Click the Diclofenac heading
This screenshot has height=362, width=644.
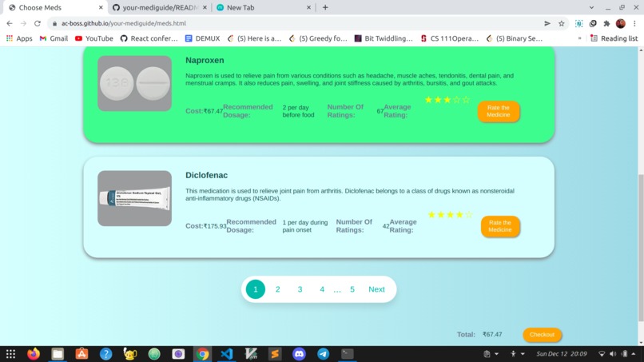206,175
